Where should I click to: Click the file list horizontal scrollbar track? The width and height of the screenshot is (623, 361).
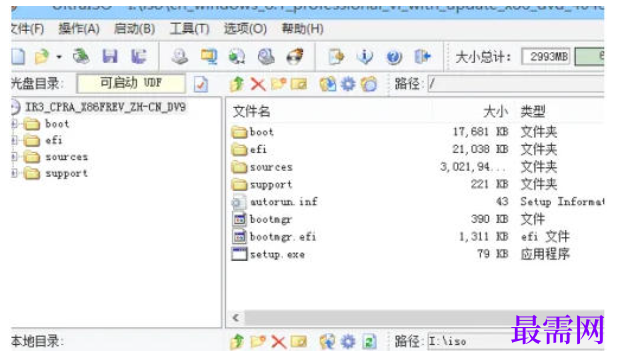(x=425, y=318)
